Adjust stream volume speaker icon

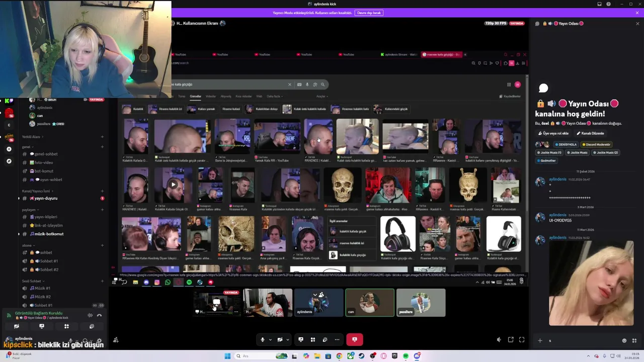499,340
